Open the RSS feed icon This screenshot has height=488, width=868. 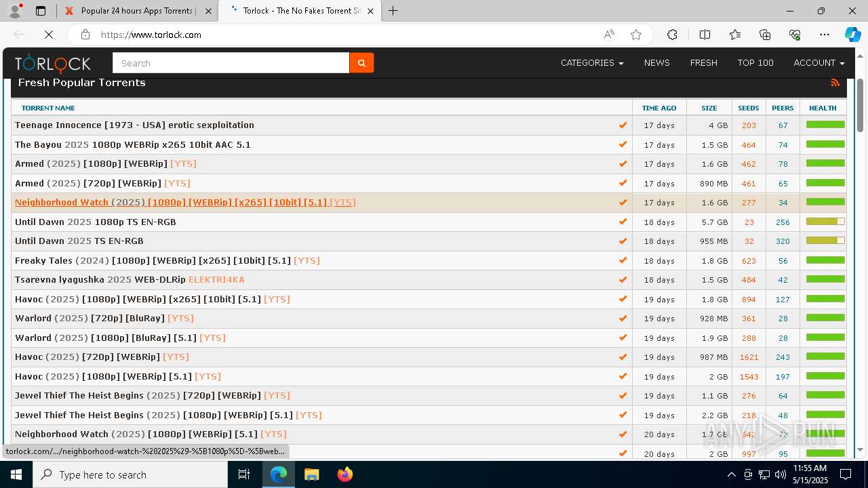(835, 83)
